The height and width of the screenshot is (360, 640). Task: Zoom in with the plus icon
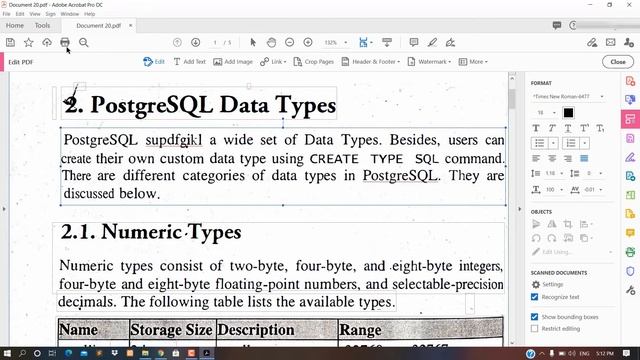click(308, 42)
